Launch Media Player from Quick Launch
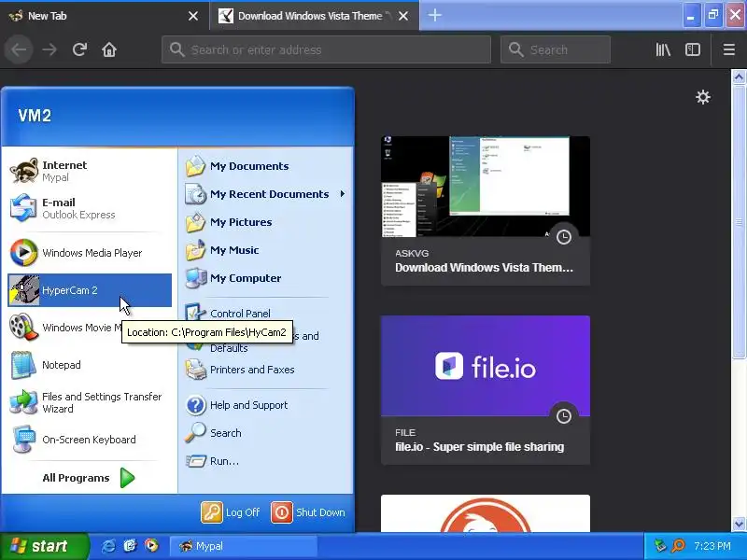The image size is (747, 560). point(151,546)
